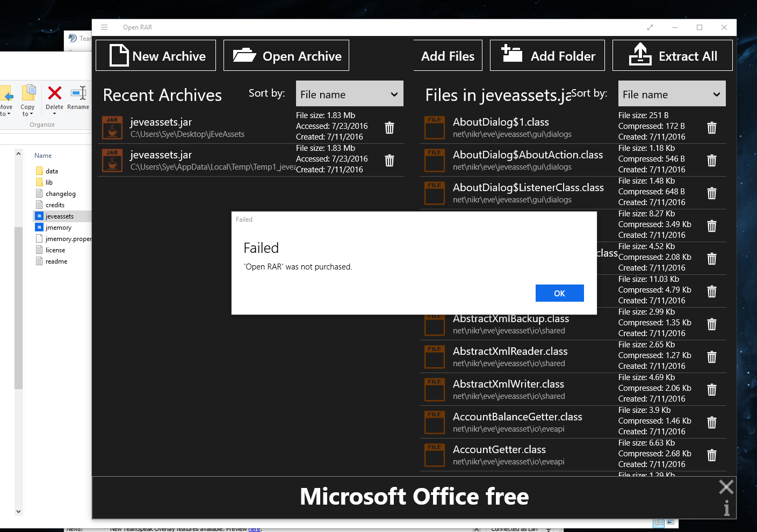Viewport: 757px width, 532px height.
Task: Click Copy to in the File Explorer ribbon
Action: [x=28, y=100]
